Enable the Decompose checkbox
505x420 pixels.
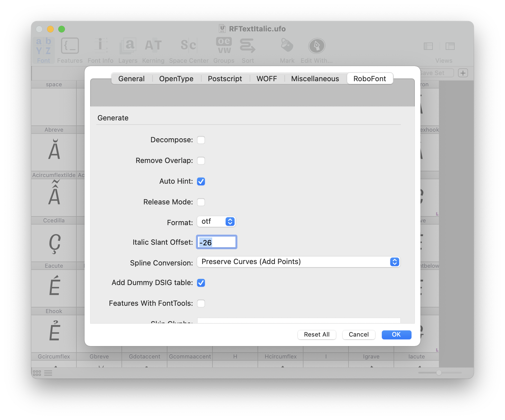point(201,140)
